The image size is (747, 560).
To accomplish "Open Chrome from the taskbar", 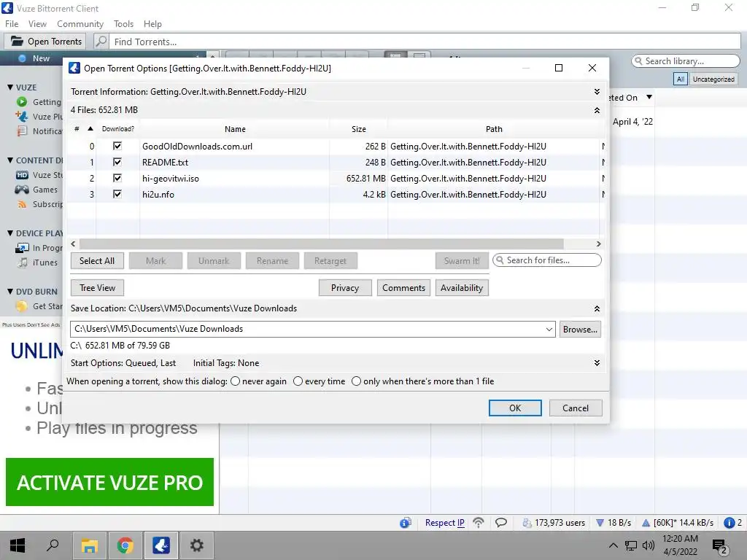I will [125, 545].
